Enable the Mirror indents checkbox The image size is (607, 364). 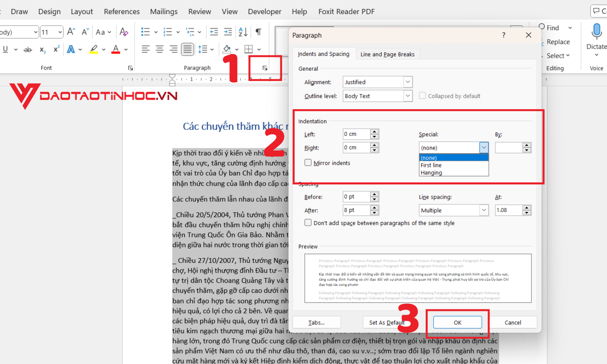point(308,163)
